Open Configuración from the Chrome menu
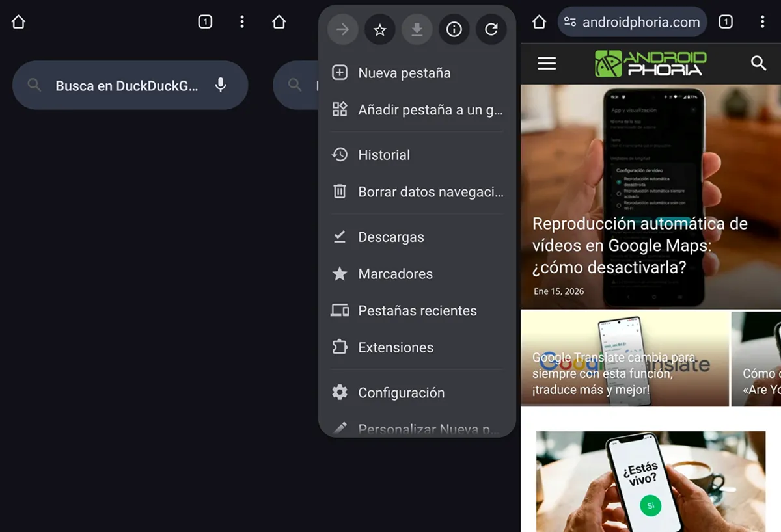Image resolution: width=781 pixels, height=532 pixels. click(x=401, y=392)
